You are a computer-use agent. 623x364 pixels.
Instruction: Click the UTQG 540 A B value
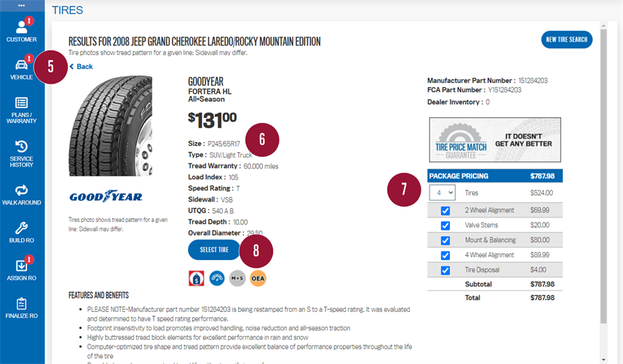(x=223, y=211)
